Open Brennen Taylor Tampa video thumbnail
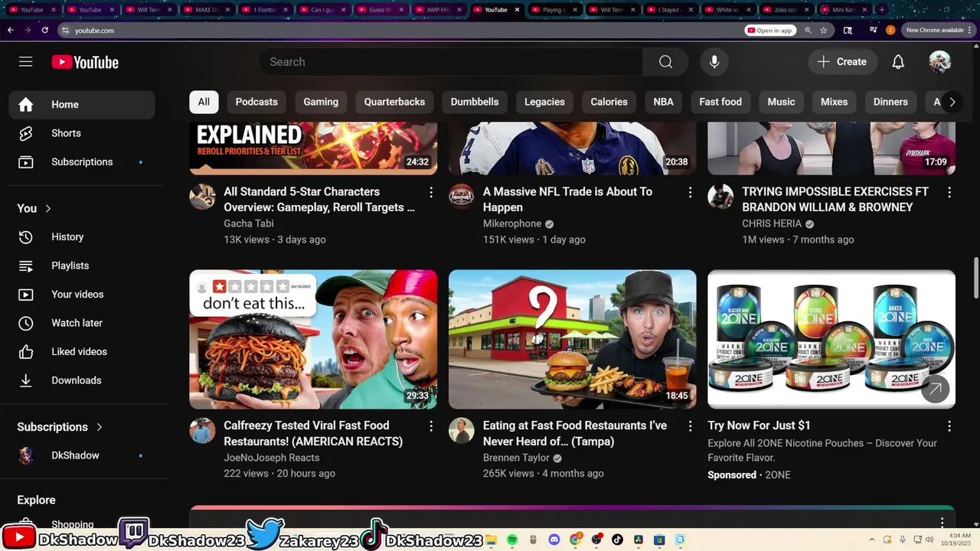 click(573, 339)
